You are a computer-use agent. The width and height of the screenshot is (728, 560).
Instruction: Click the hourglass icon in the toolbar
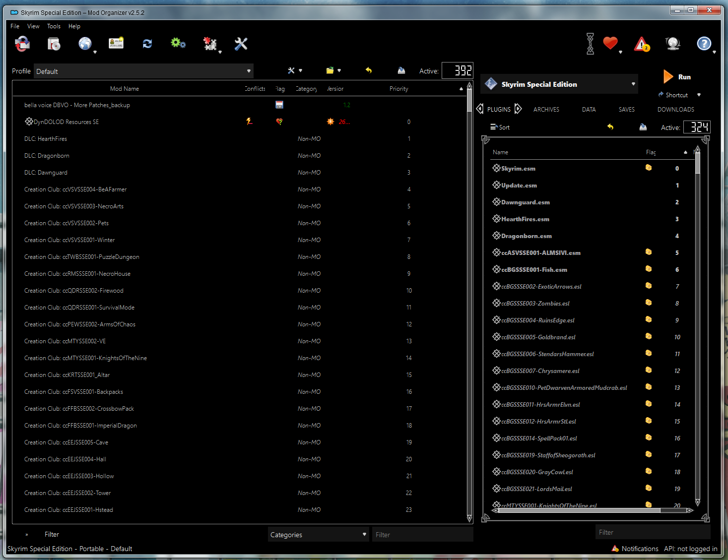point(590,44)
